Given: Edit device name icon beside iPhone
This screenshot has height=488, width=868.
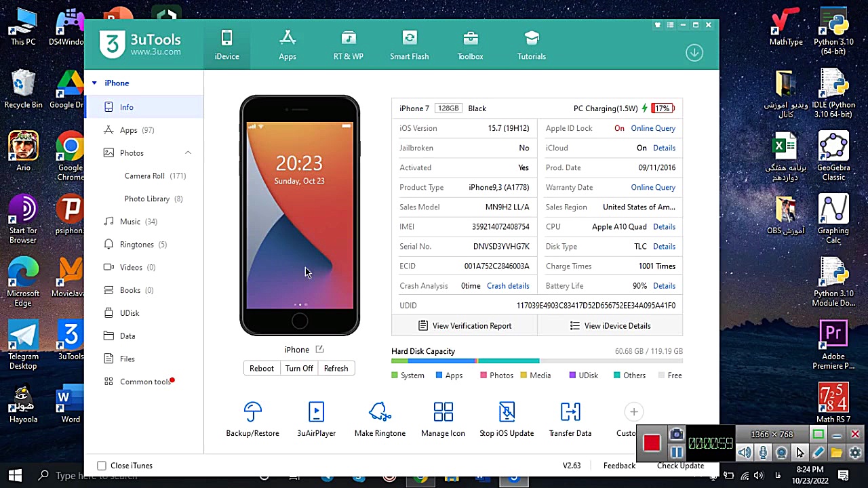Looking at the screenshot, I should coord(319,350).
